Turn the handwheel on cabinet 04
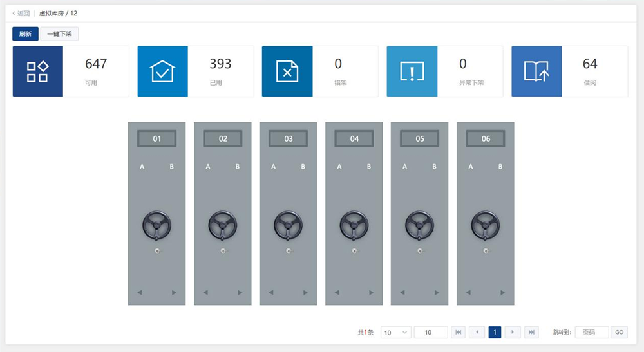Image resolution: width=644 pixels, height=352 pixels. [x=354, y=226]
